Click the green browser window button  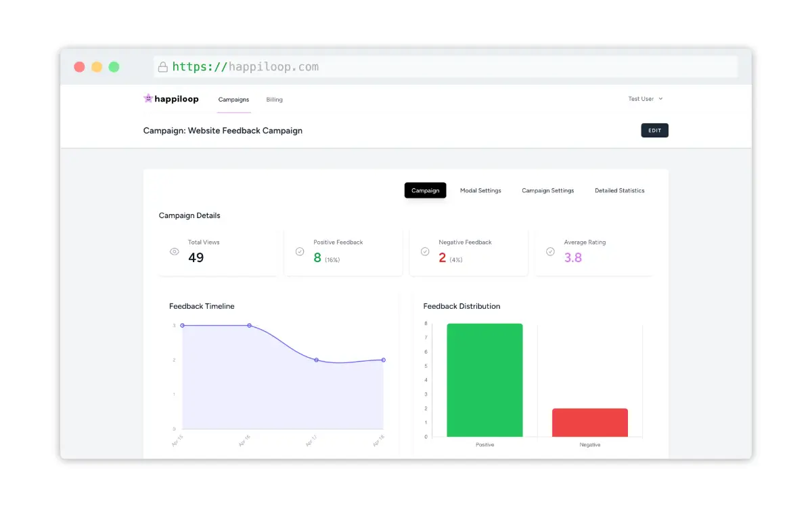coord(114,67)
